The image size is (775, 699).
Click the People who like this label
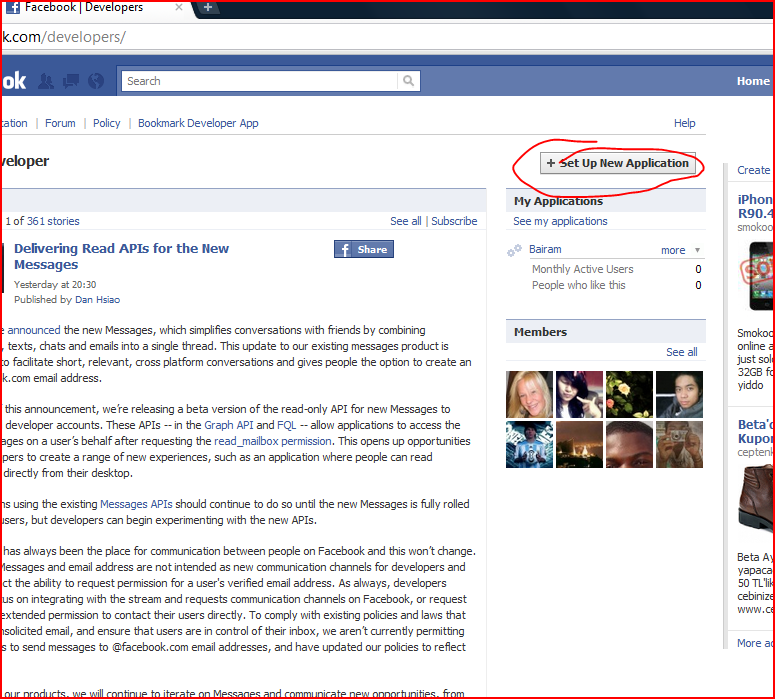[x=579, y=285]
